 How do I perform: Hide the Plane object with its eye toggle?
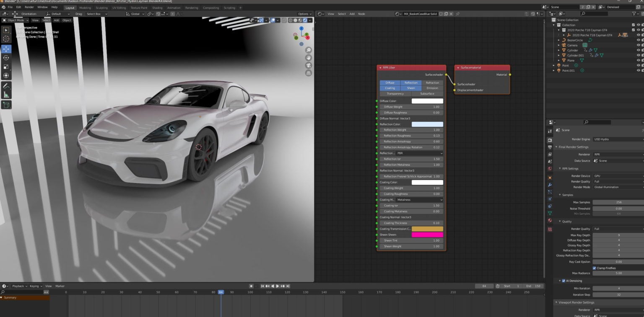(638, 60)
